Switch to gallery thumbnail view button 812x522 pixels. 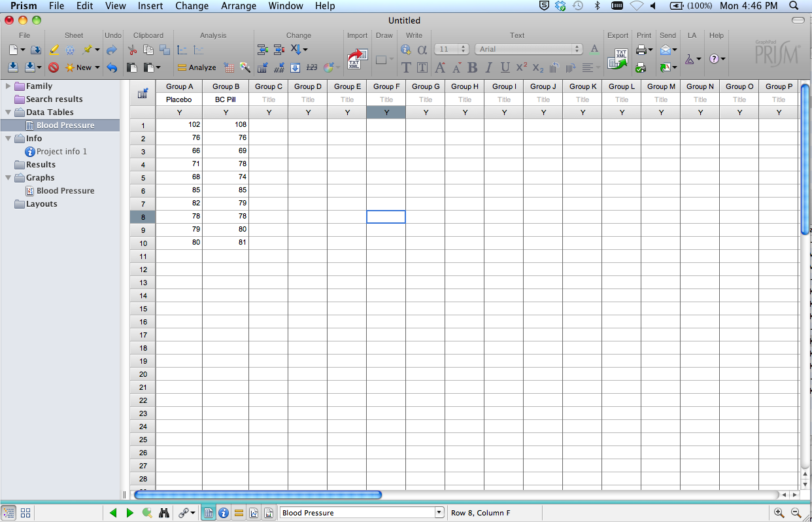tap(26, 513)
